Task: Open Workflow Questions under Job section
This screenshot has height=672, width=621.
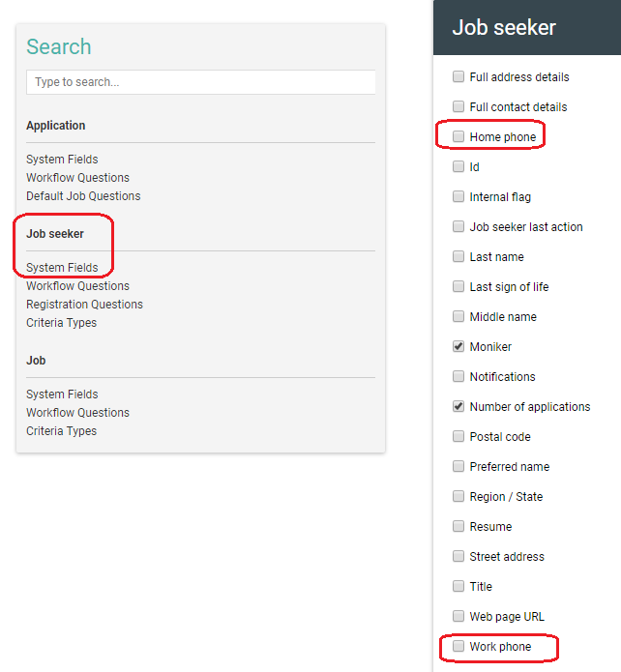Action: (77, 413)
